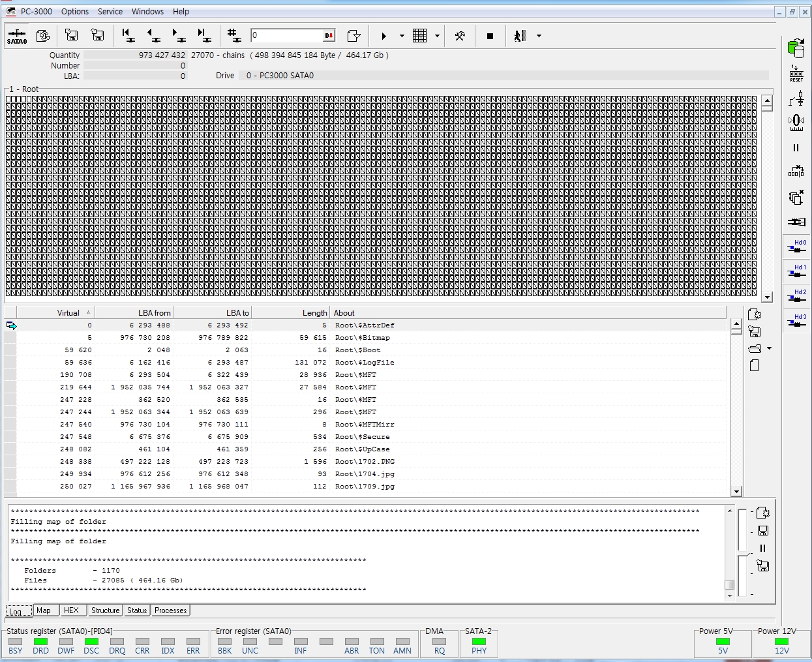Viewport: 812px width, 662px height.
Task: Click the table-side settings page icon
Action: pyautogui.click(x=755, y=314)
